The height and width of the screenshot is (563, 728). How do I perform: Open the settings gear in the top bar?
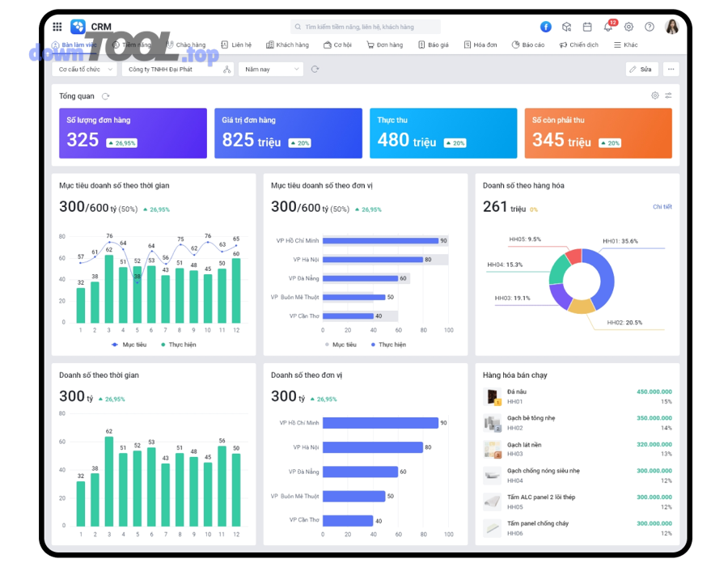(629, 26)
